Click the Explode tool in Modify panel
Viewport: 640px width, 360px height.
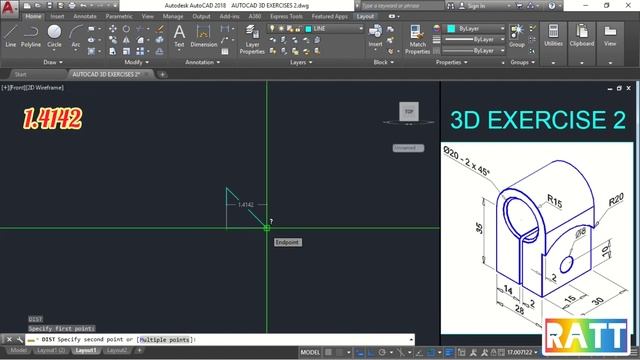pos(160,40)
